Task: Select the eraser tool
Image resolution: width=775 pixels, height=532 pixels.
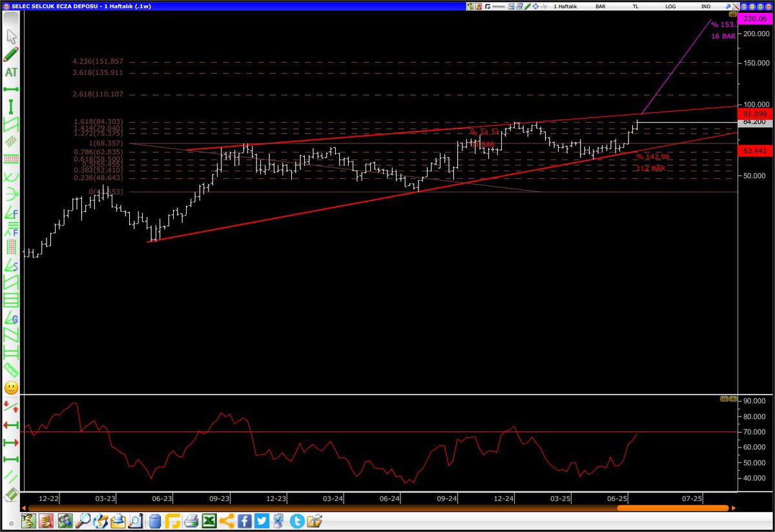Action: [x=11, y=495]
